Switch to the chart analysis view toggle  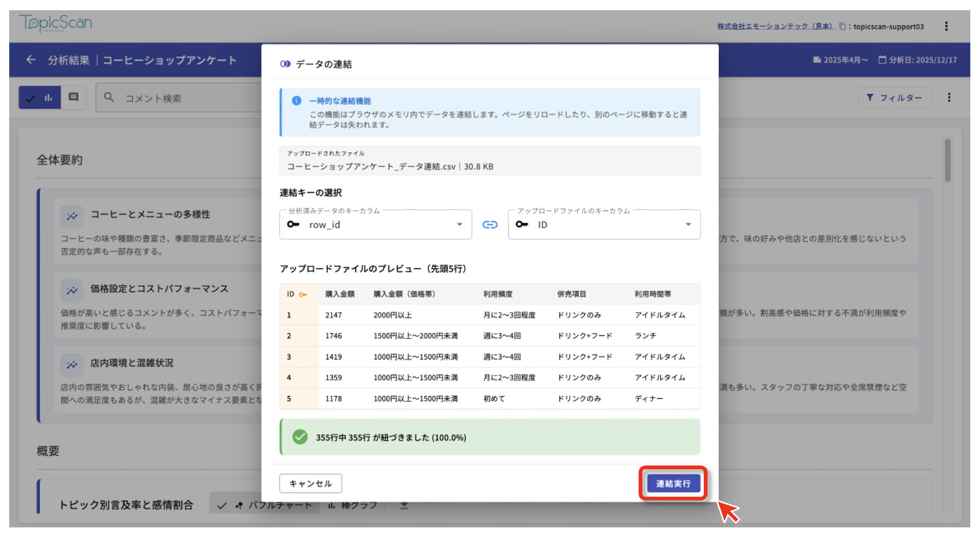(x=40, y=98)
